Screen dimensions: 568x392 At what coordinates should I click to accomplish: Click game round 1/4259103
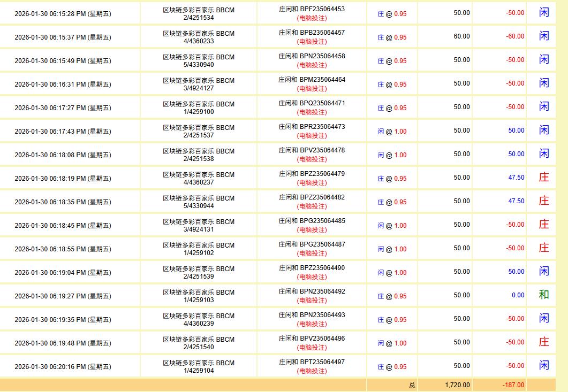(x=199, y=300)
